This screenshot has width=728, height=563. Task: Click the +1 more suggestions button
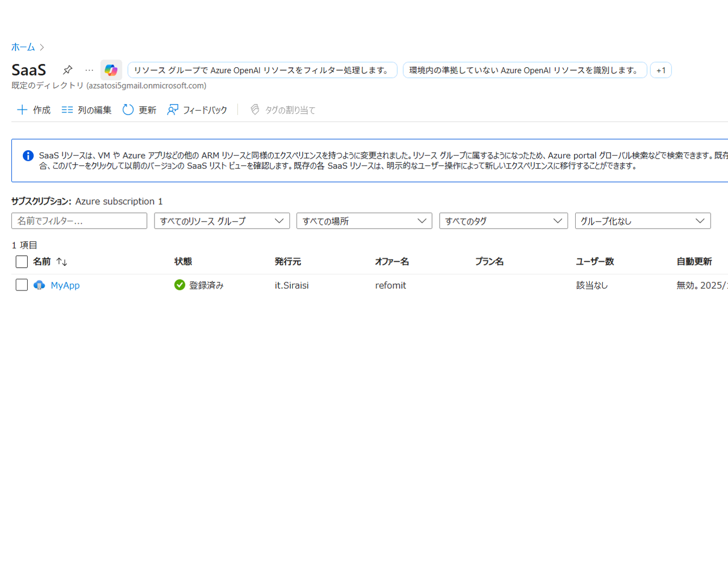point(661,70)
